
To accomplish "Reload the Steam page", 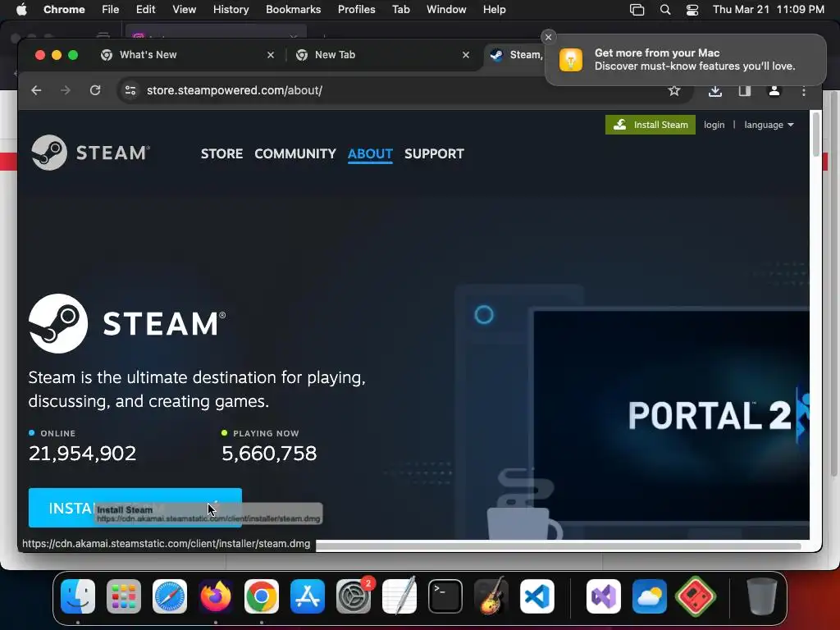I will [x=95, y=90].
